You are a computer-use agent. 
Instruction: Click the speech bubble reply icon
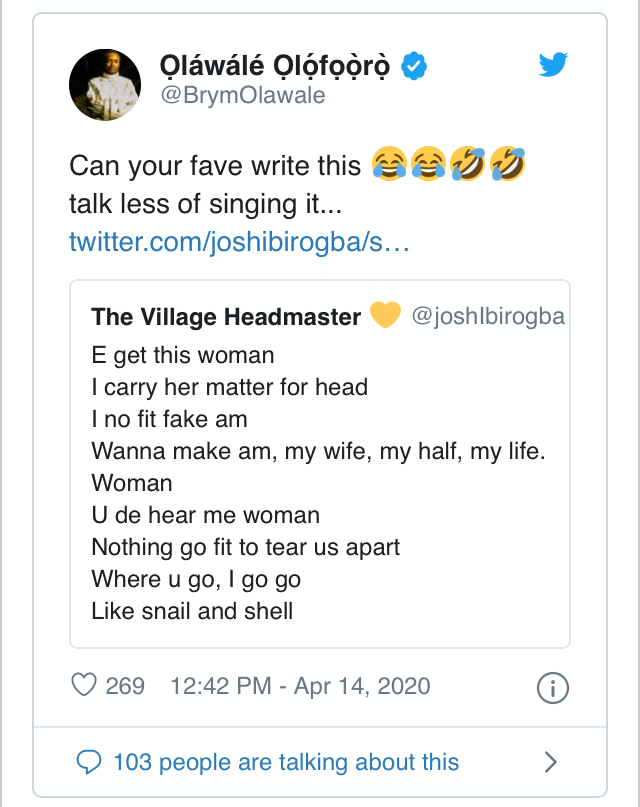[90, 762]
